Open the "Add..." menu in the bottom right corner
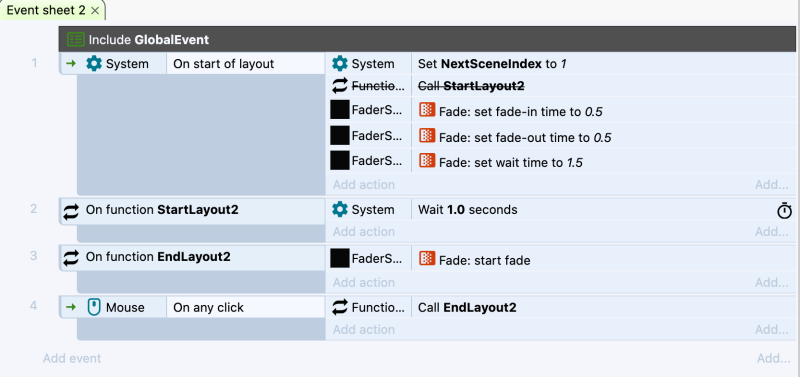 click(773, 359)
